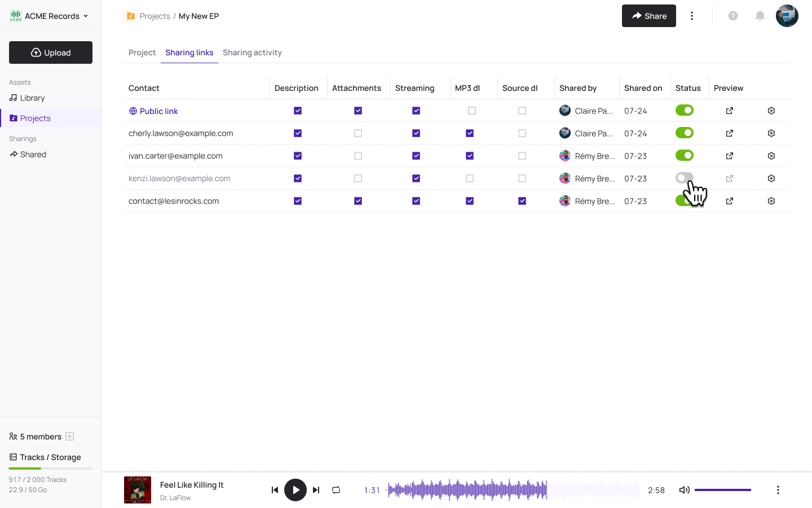Click the Dr. LaFlow artist name
The image size is (812, 508).
pyautogui.click(x=175, y=498)
